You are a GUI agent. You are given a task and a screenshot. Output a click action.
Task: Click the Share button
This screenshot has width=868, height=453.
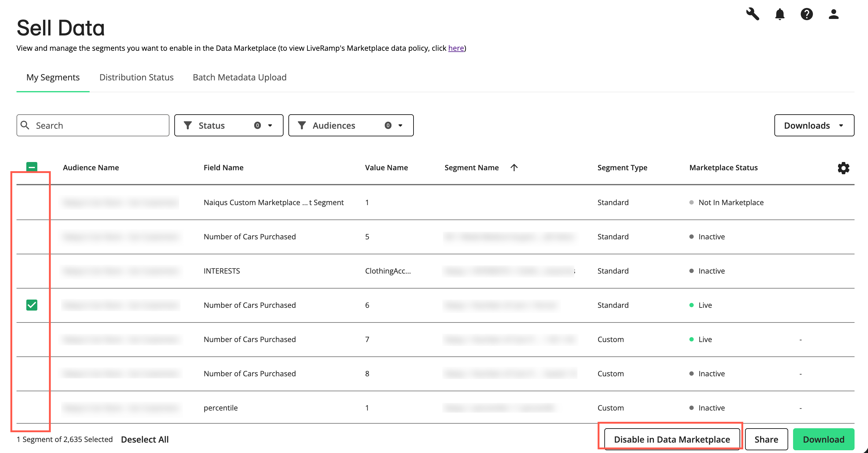(766, 439)
